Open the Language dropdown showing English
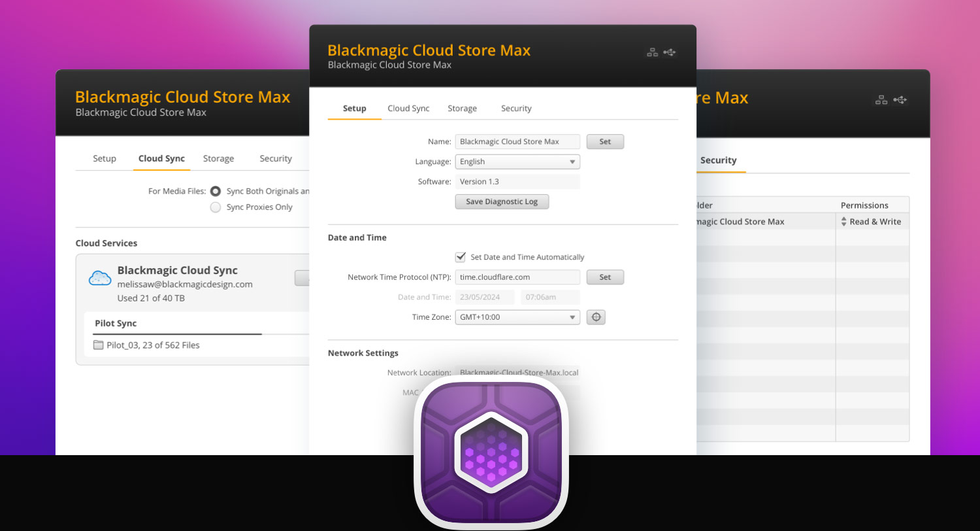980x531 pixels. (x=517, y=162)
